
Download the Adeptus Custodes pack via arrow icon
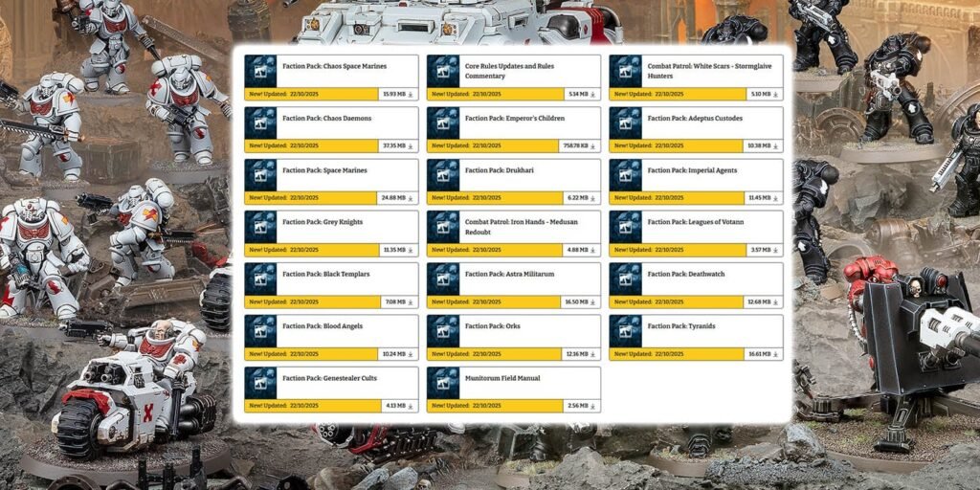[775, 145]
